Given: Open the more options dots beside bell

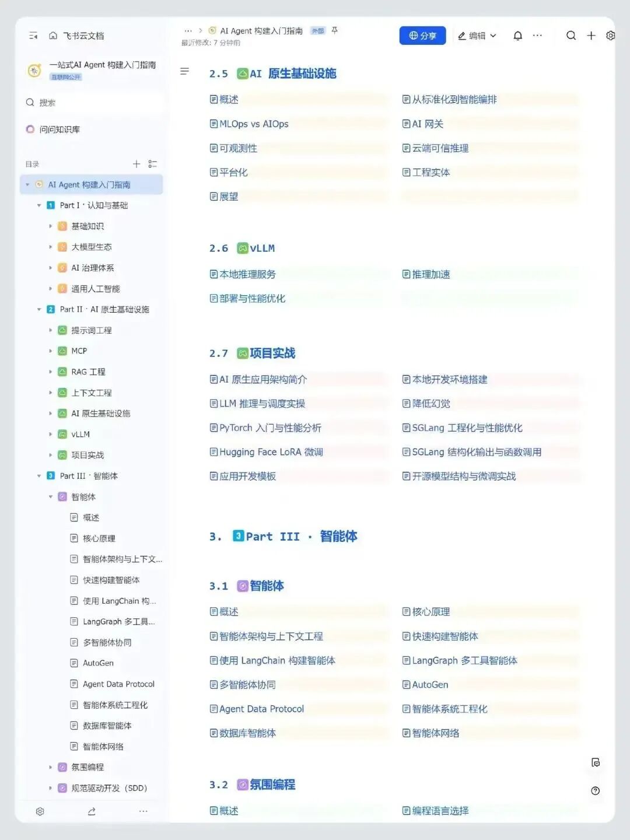Looking at the screenshot, I should click(x=537, y=36).
